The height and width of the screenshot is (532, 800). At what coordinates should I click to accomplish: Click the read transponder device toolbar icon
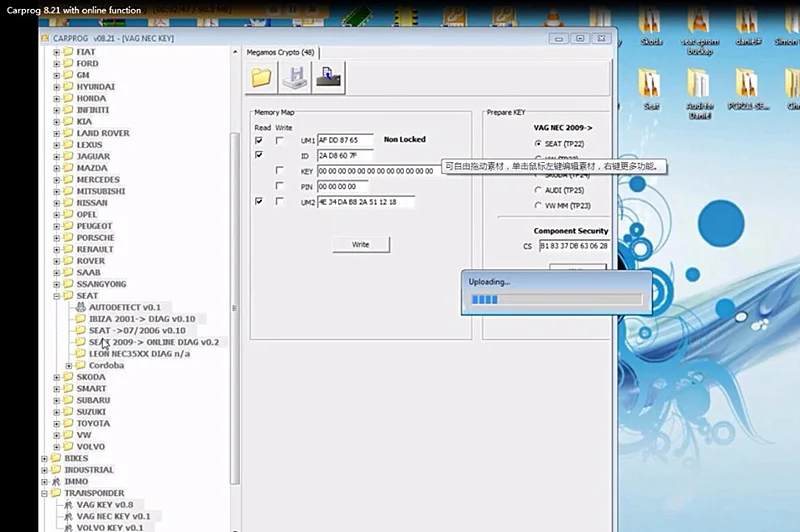329,78
